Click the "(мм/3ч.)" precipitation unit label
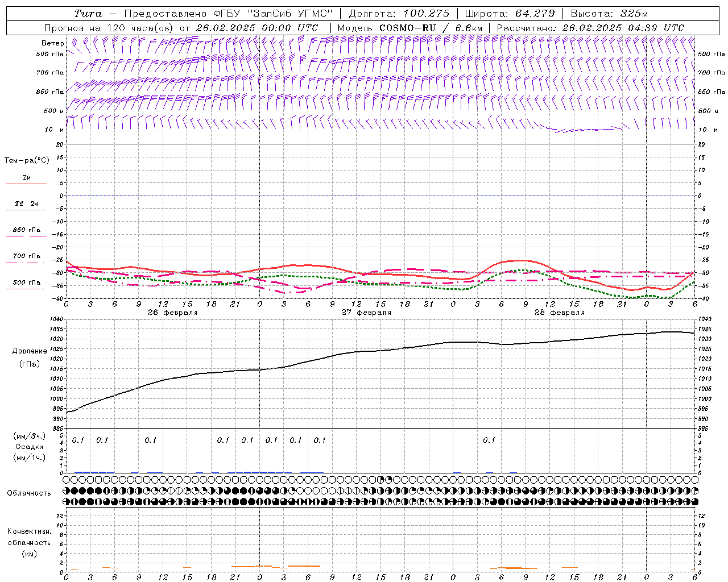Screen dimensions: 728x582 (30, 436)
